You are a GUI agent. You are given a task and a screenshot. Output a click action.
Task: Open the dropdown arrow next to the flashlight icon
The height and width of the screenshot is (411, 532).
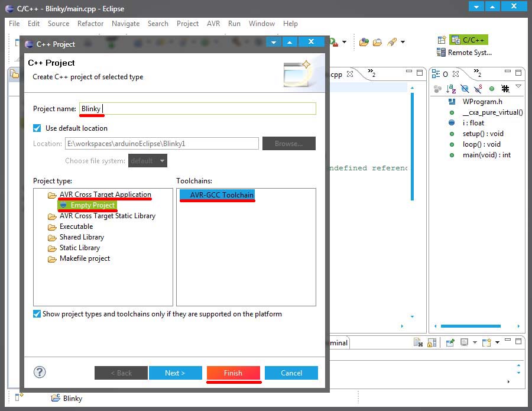[403, 42]
